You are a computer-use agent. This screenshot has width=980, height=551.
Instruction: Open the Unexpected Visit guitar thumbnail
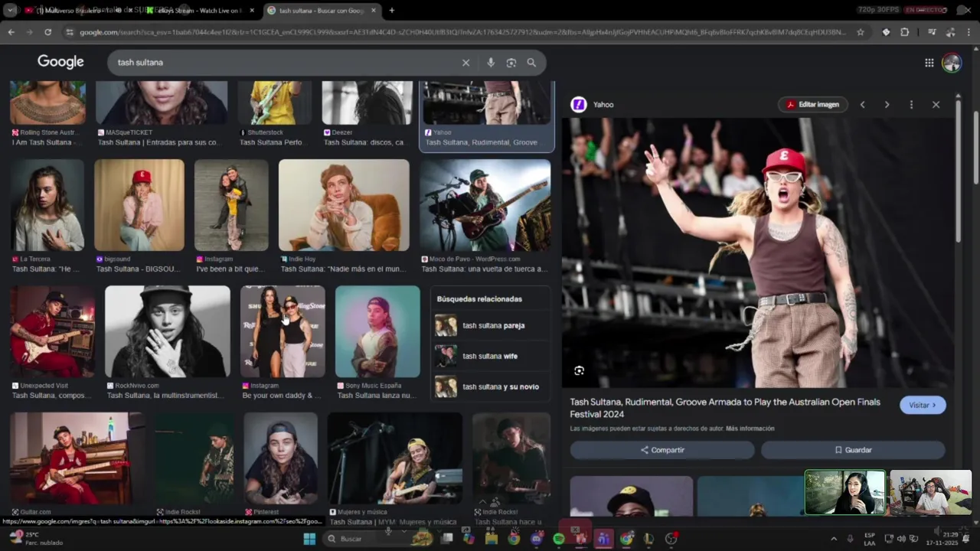(52, 331)
